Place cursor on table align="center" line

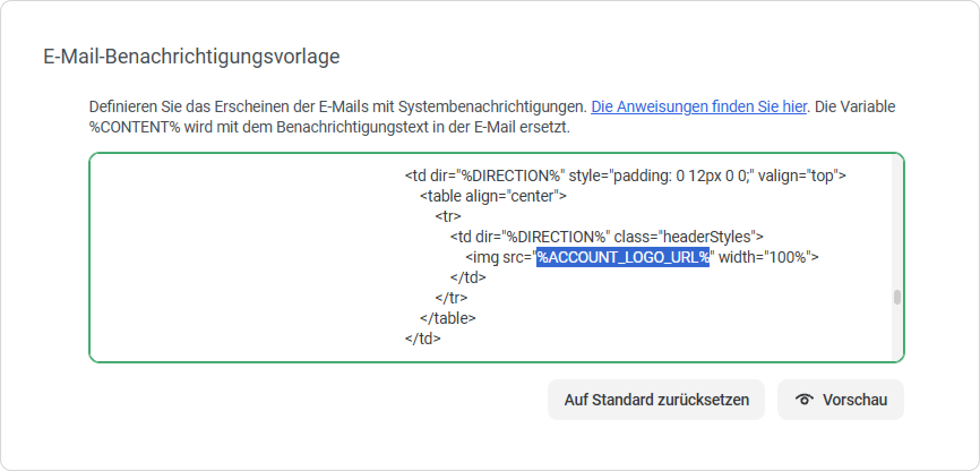(493, 196)
